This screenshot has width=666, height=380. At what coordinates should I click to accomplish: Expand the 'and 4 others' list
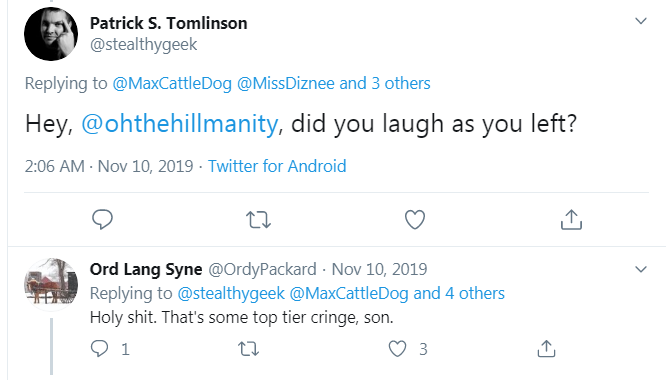[459, 293]
